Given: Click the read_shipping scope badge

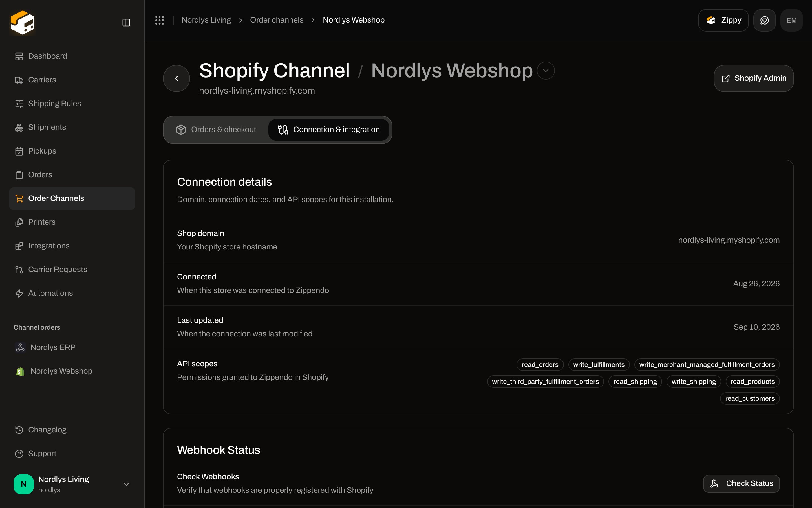Looking at the screenshot, I should [x=635, y=382].
